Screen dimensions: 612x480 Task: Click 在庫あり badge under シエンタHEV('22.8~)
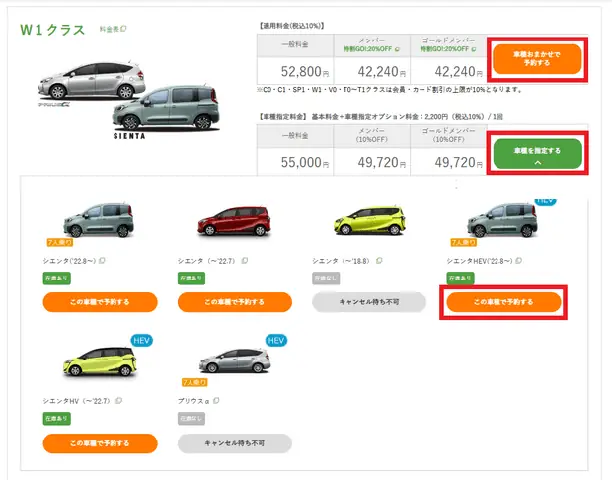(x=461, y=278)
